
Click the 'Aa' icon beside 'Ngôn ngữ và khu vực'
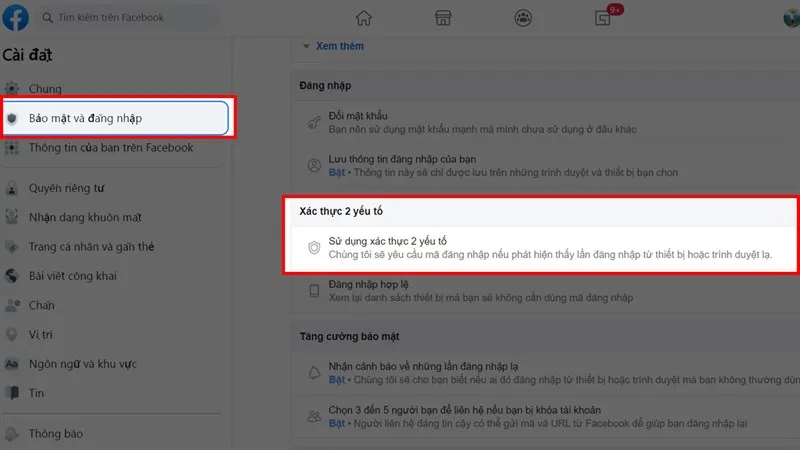pyautogui.click(x=12, y=364)
